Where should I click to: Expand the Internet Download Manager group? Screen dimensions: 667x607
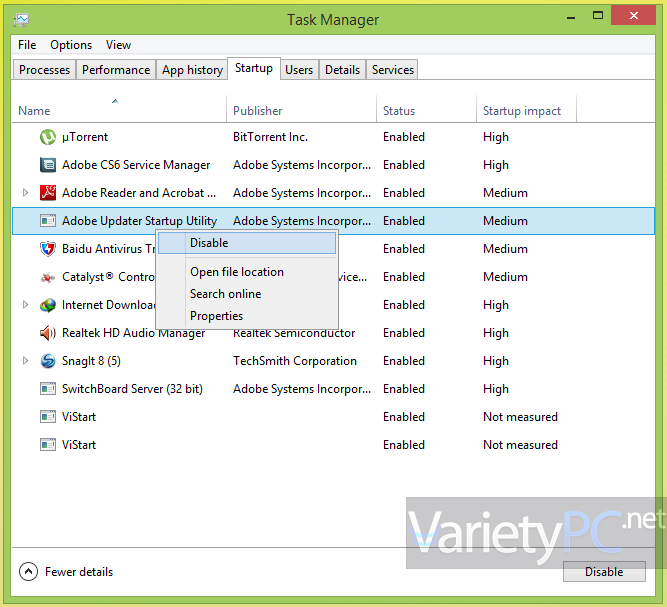click(x=26, y=305)
